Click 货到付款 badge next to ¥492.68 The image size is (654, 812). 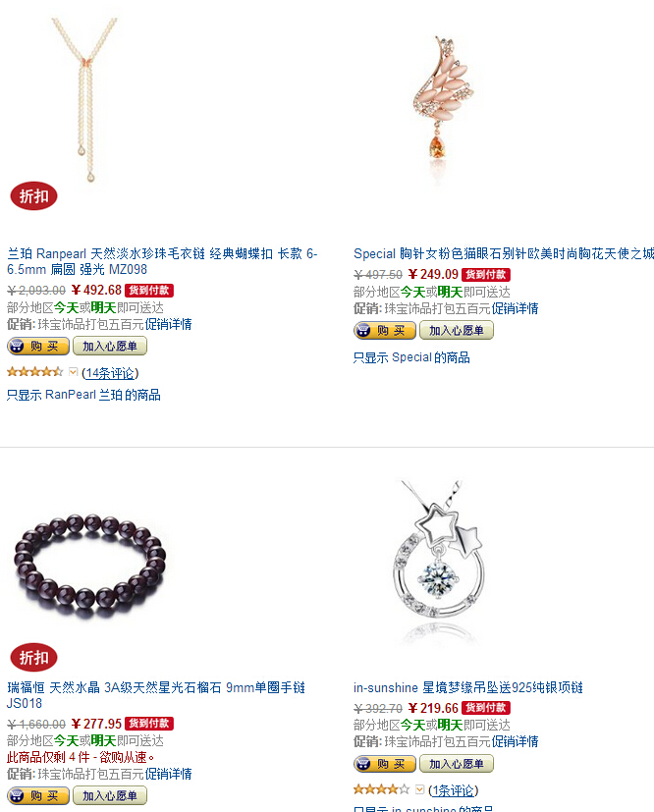tap(149, 291)
